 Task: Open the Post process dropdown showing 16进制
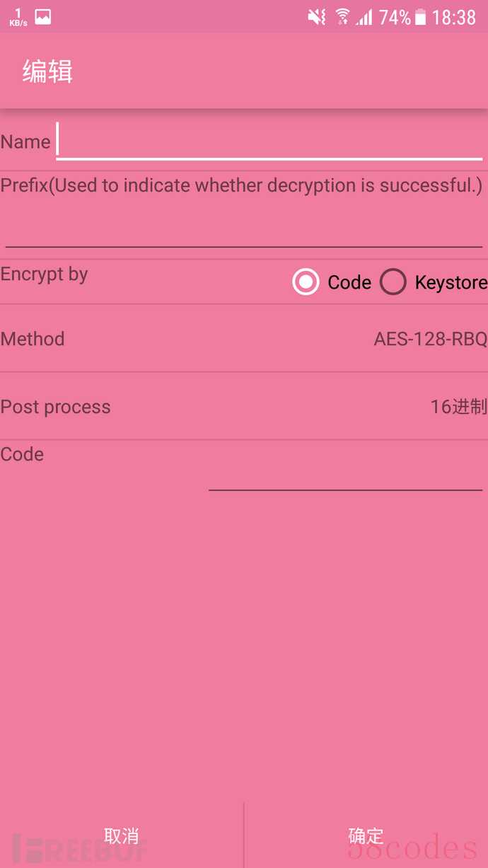[x=459, y=407]
